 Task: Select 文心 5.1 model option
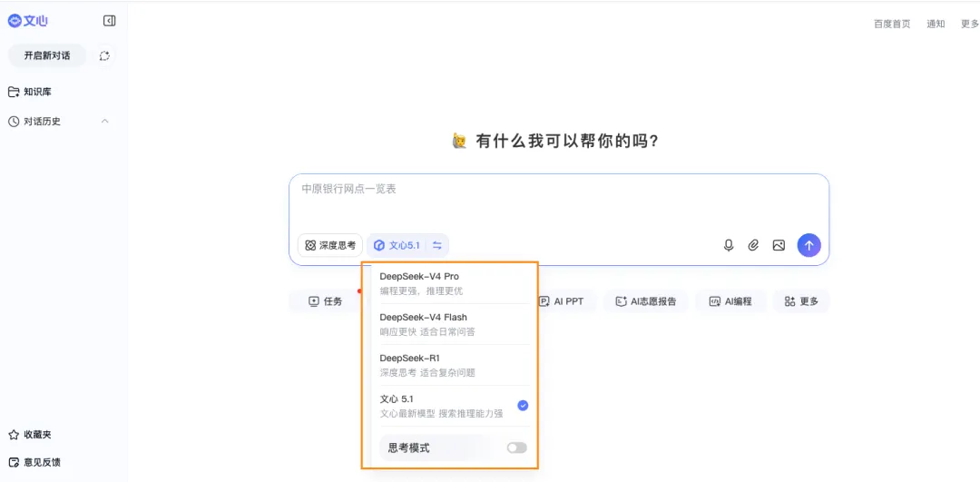point(455,406)
